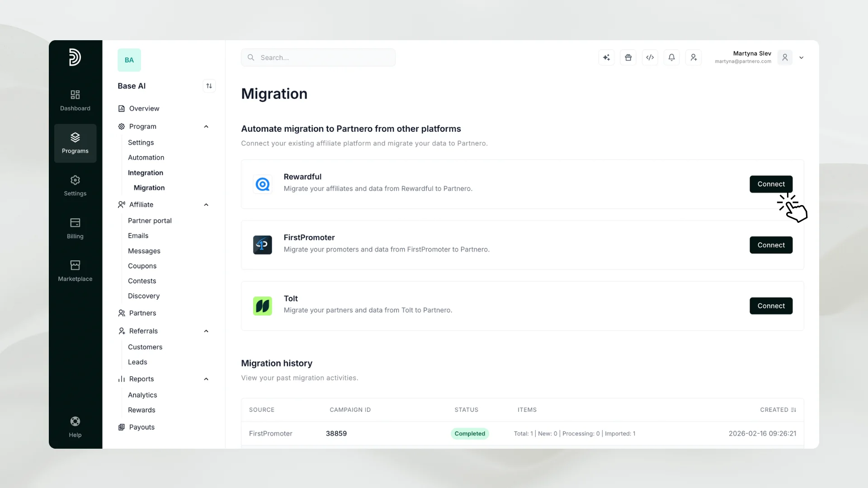The height and width of the screenshot is (488, 868).
Task: Open the Billing section
Action: 75,229
